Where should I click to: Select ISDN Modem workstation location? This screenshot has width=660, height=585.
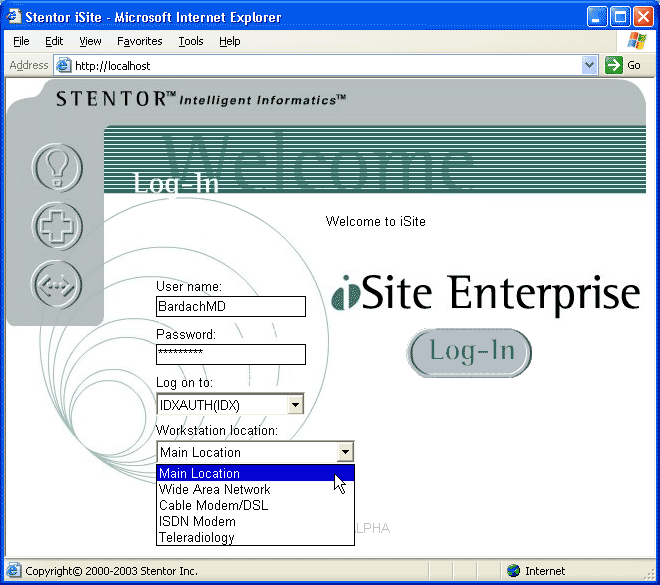[x=198, y=521]
